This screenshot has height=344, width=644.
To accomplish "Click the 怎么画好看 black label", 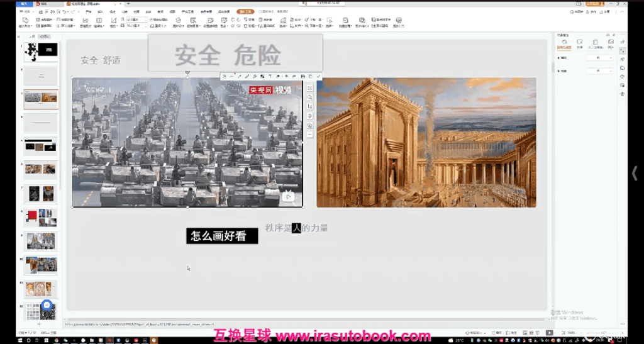I will [x=222, y=236].
